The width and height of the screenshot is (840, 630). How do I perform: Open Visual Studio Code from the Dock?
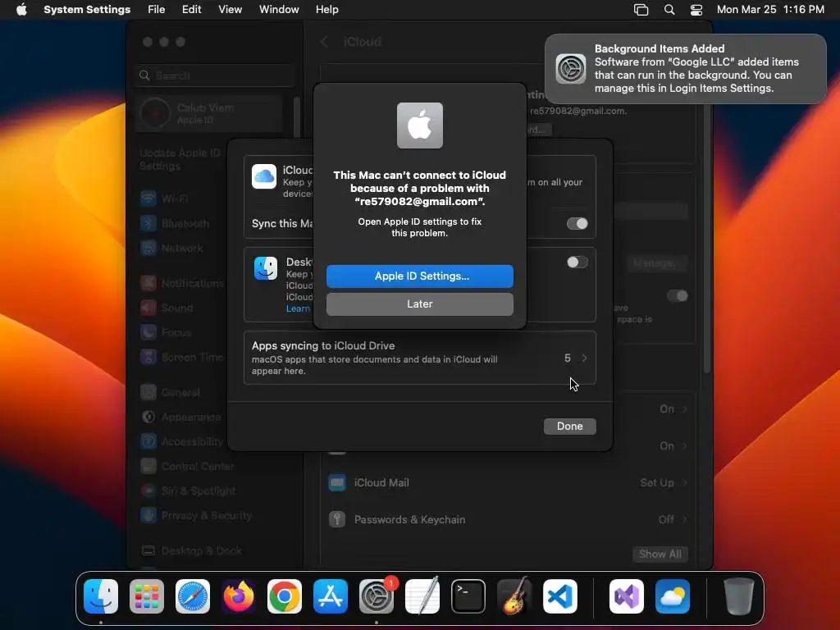pos(559,596)
